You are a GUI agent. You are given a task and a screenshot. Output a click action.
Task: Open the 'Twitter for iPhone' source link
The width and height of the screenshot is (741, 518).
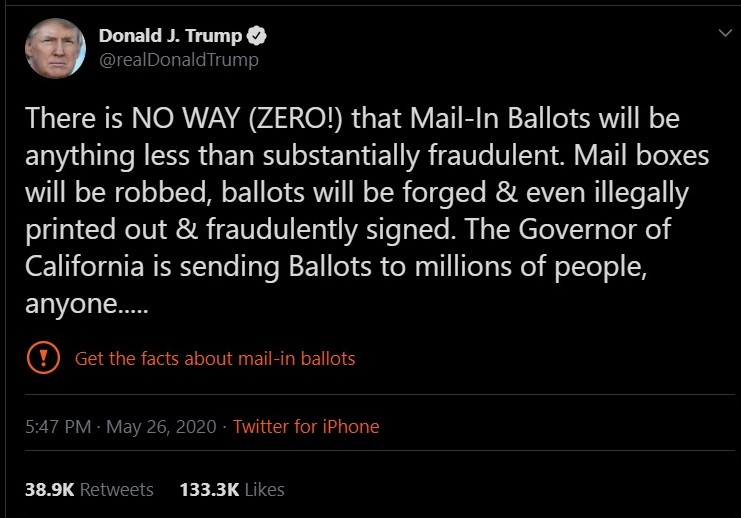[306, 426]
